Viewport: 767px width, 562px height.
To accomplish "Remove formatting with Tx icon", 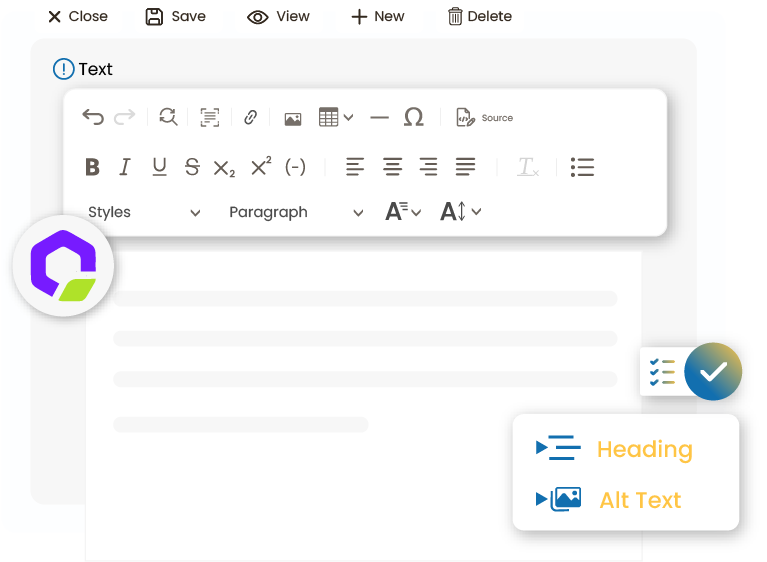I will [528, 167].
